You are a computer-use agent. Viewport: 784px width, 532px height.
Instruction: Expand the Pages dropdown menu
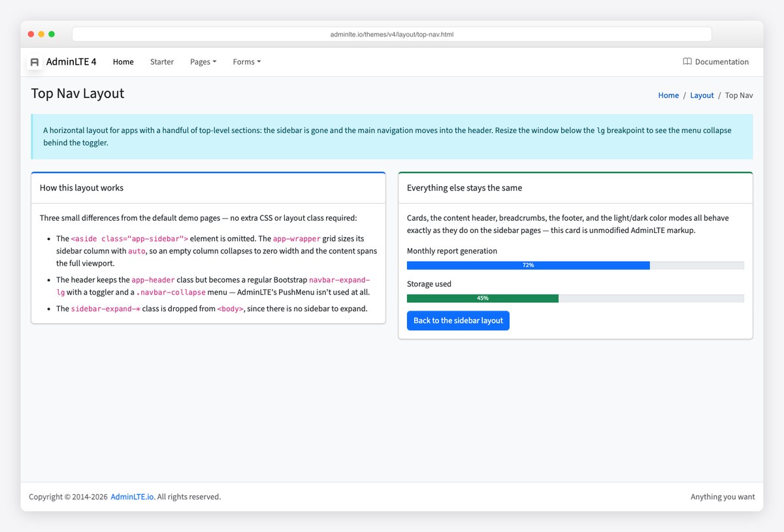pos(203,62)
